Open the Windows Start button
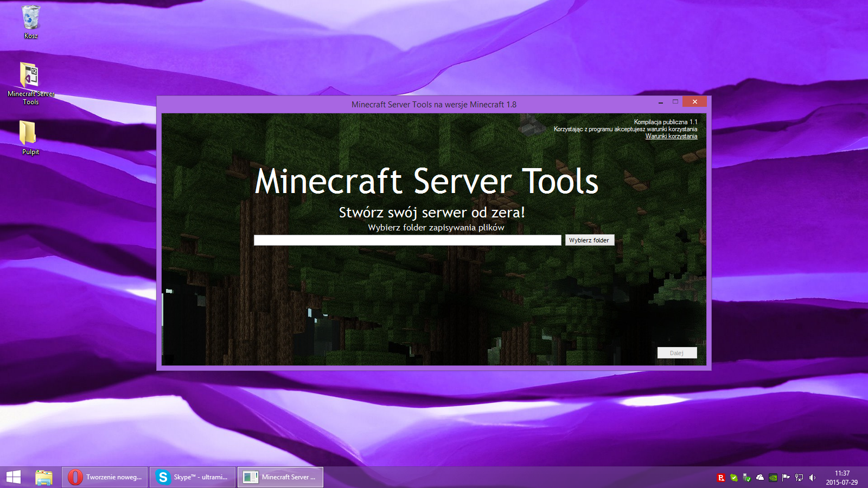868x488 pixels. [14, 477]
